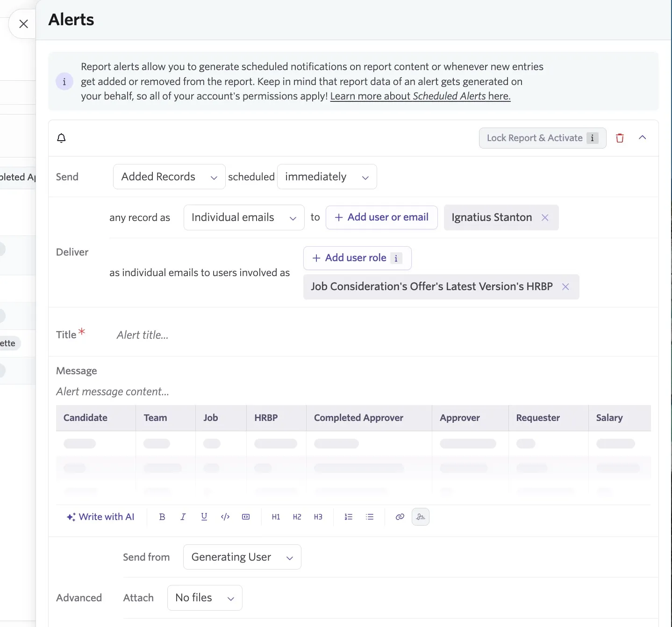Toggle underline formatting
This screenshot has height=627, width=672.
pos(204,517)
